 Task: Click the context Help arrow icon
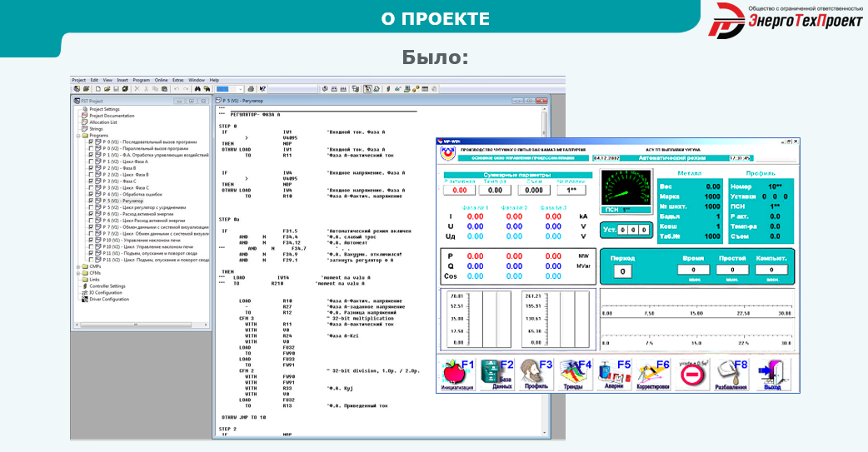(262, 89)
